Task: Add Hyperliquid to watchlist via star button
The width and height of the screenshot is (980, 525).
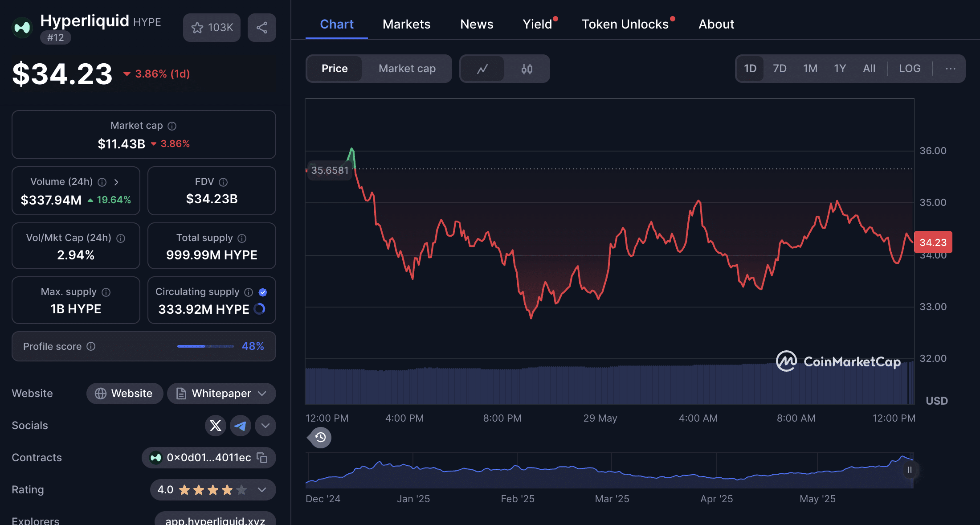Action: click(x=212, y=28)
